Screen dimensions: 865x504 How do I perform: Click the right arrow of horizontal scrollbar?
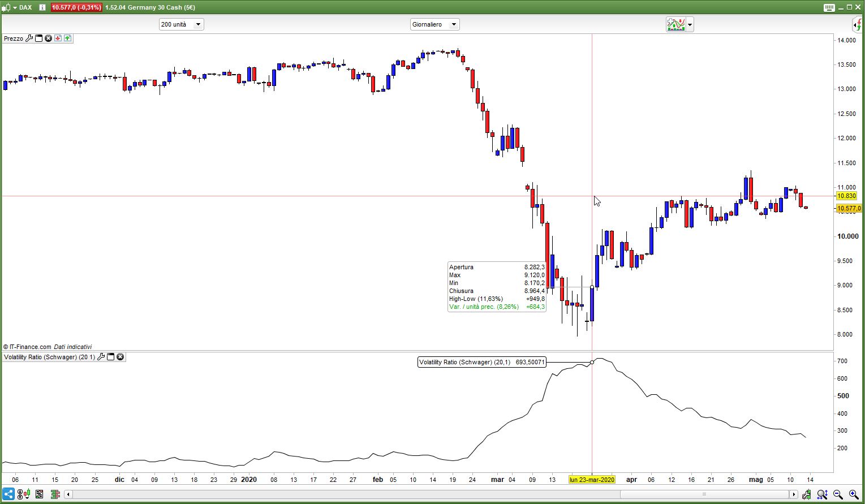tap(794, 494)
